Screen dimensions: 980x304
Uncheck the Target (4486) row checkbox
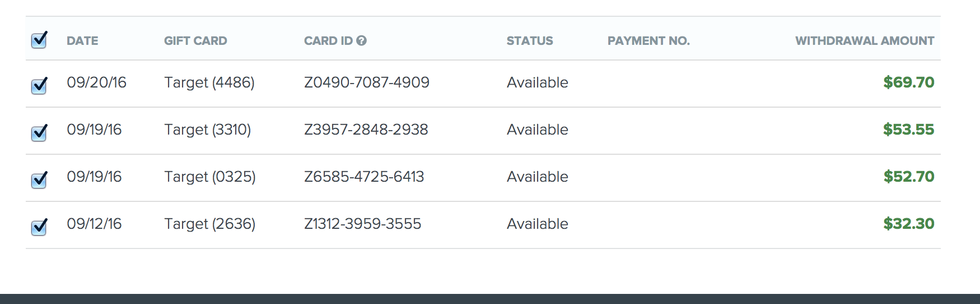[39, 86]
